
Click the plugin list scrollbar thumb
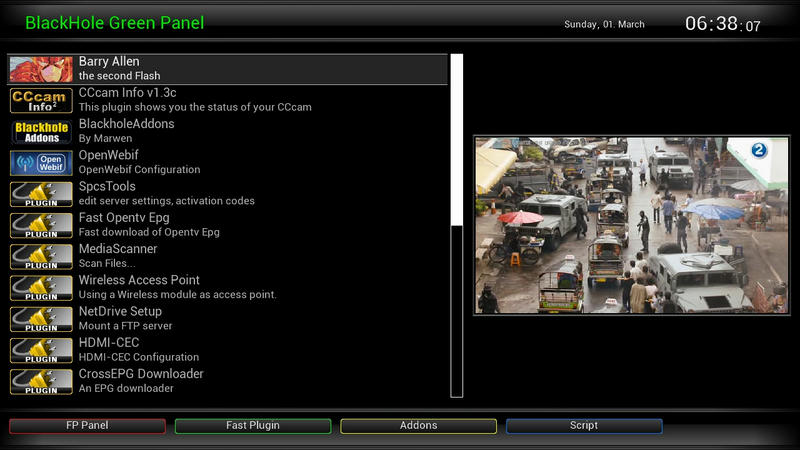[457, 139]
